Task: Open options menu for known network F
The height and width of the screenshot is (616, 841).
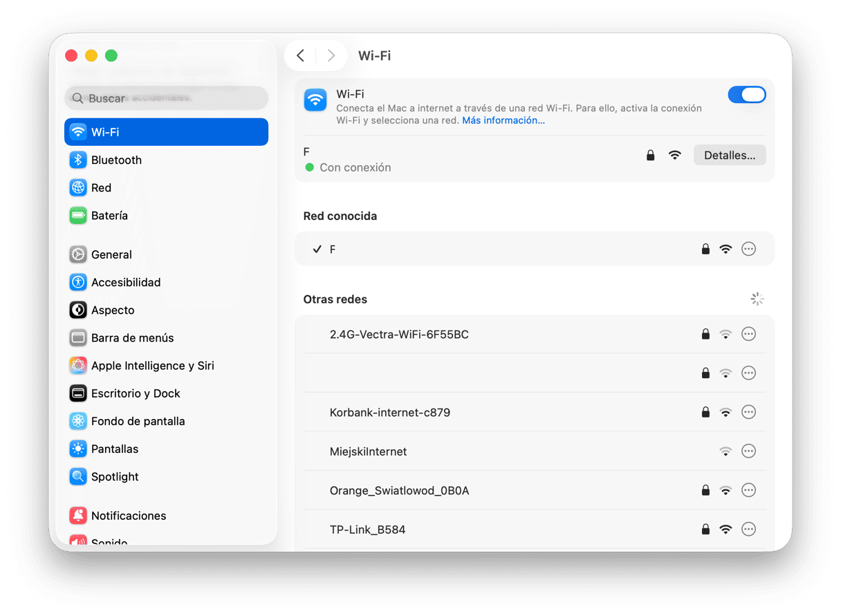Action: point(748,249)
